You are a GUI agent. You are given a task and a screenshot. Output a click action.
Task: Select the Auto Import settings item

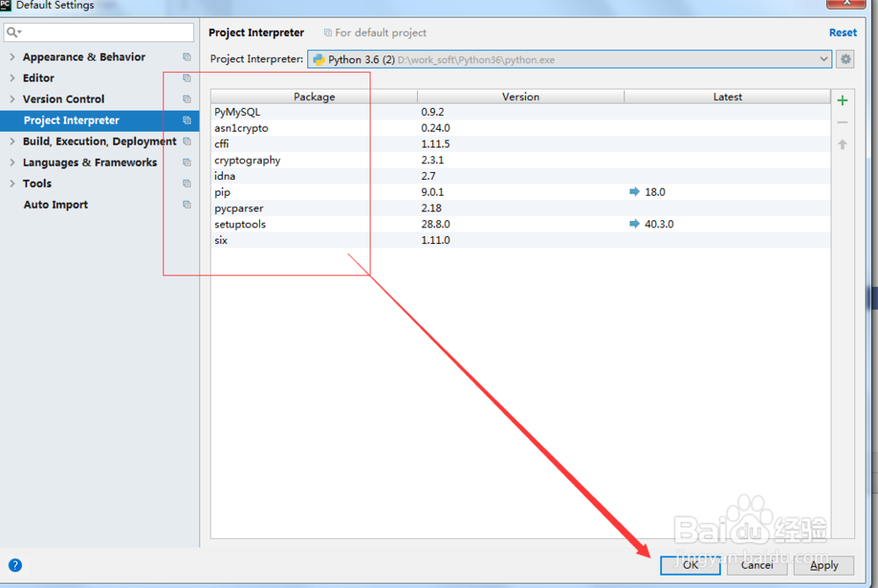(55, 204)
